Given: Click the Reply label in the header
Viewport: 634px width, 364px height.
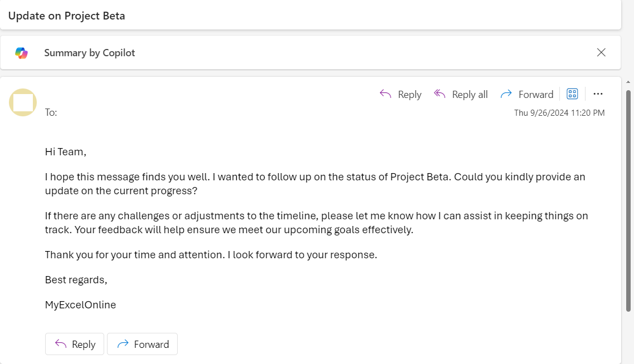Looking at the screenshot, I should (409, 95).
